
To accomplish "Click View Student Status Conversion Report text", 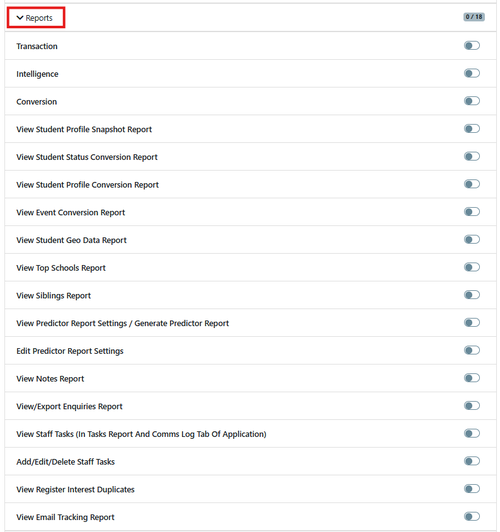I will tap(87, 157).
